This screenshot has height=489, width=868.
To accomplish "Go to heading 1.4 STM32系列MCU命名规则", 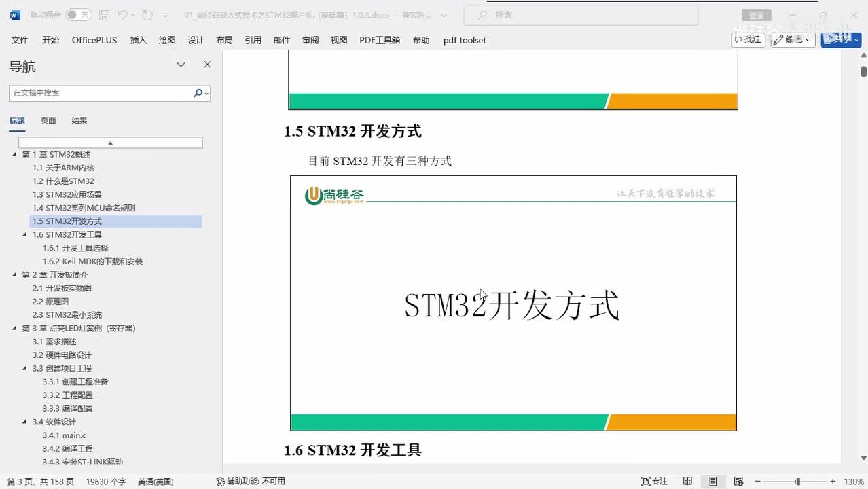I will click(84, 208).
